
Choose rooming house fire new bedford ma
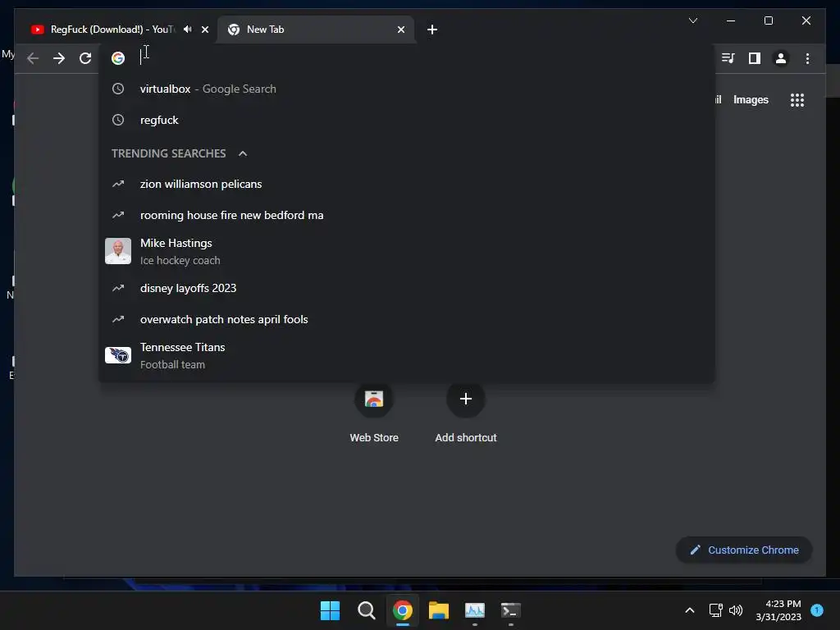(x=407, y=216)
